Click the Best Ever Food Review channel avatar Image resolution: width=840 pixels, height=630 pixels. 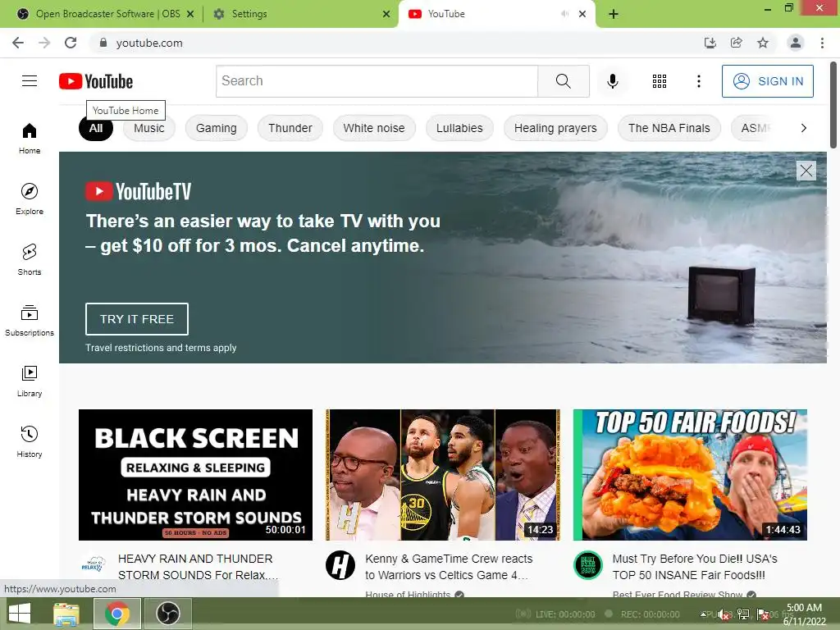tap(587, 565)
